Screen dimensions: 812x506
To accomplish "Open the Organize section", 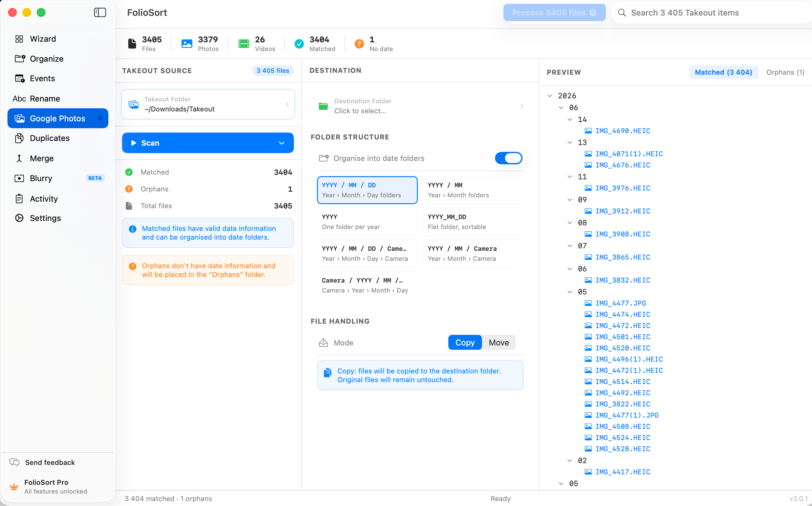I will tap(58, 59).
